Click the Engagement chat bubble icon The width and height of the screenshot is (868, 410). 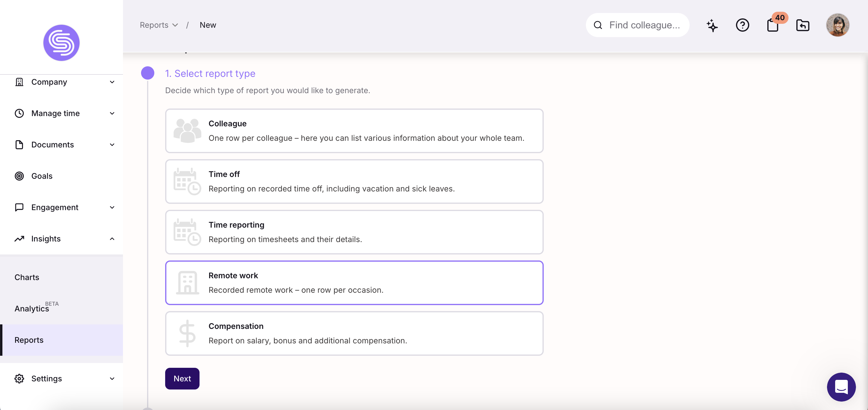(19, 207)
